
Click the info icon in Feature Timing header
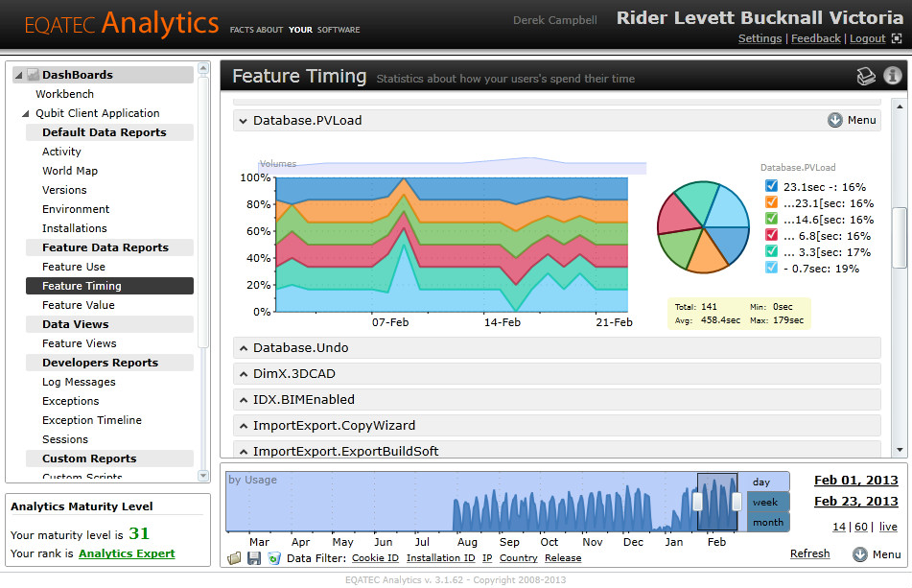pos(892,76)
